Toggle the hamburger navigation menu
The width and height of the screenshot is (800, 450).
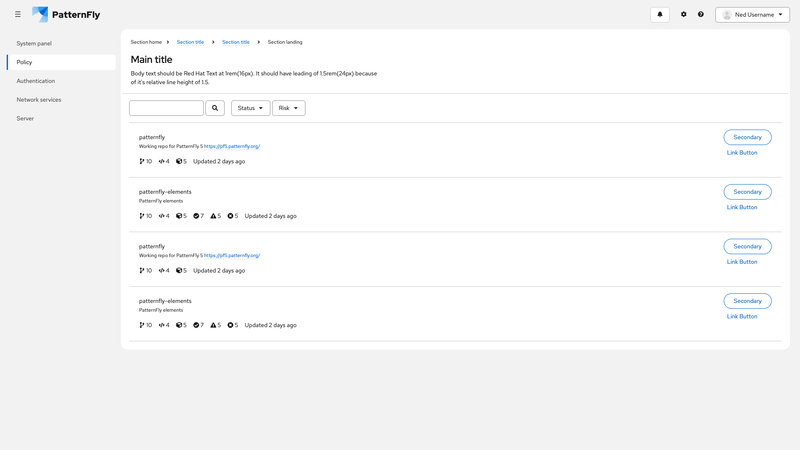[18, 14]
